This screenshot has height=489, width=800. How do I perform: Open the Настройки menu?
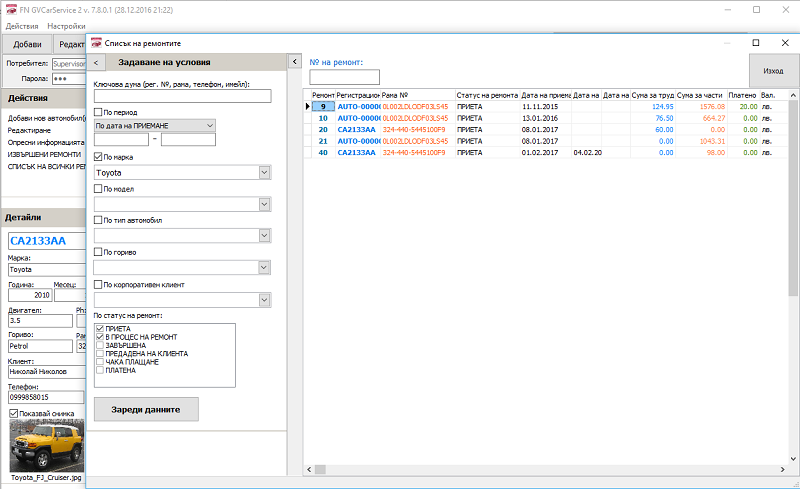click(66, 24)
